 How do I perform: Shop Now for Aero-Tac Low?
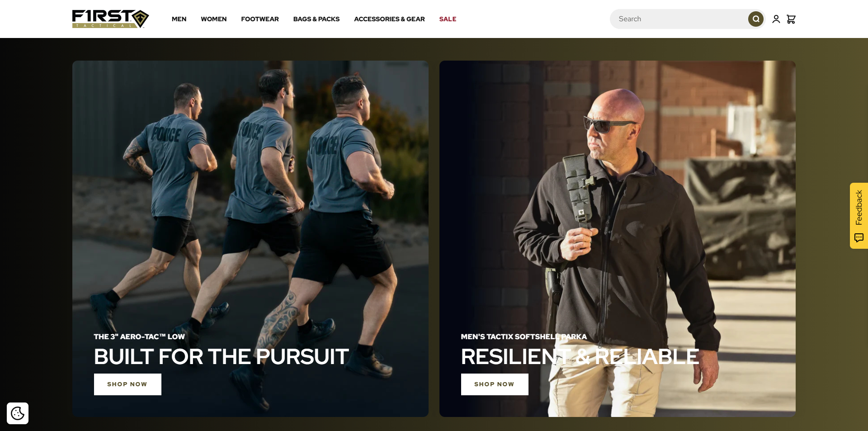click(127, 384)
